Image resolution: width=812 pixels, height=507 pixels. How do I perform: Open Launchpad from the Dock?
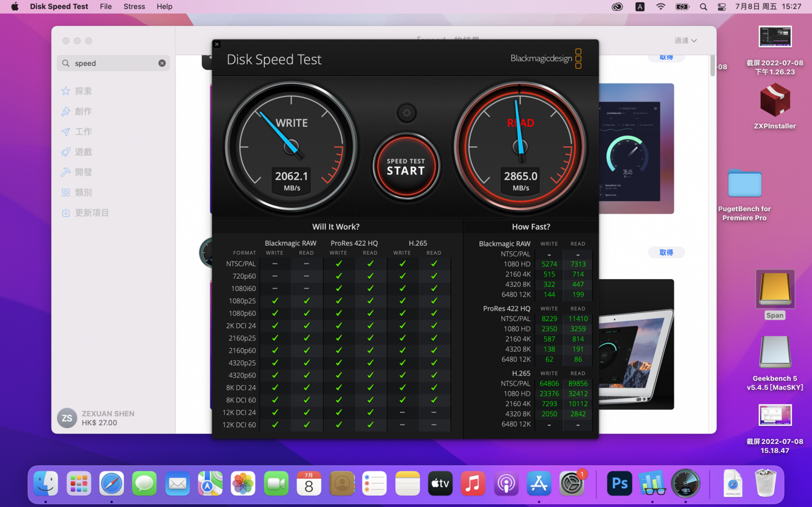coord(78,484)
